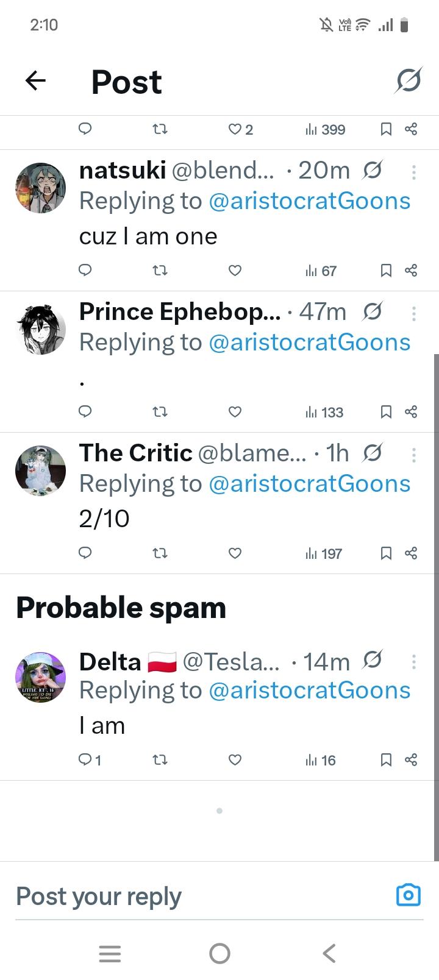The width and height of the screenshot is (439, 980).
Task: Open the reply thread on Delta's post
Action: [x=90, y=760]
